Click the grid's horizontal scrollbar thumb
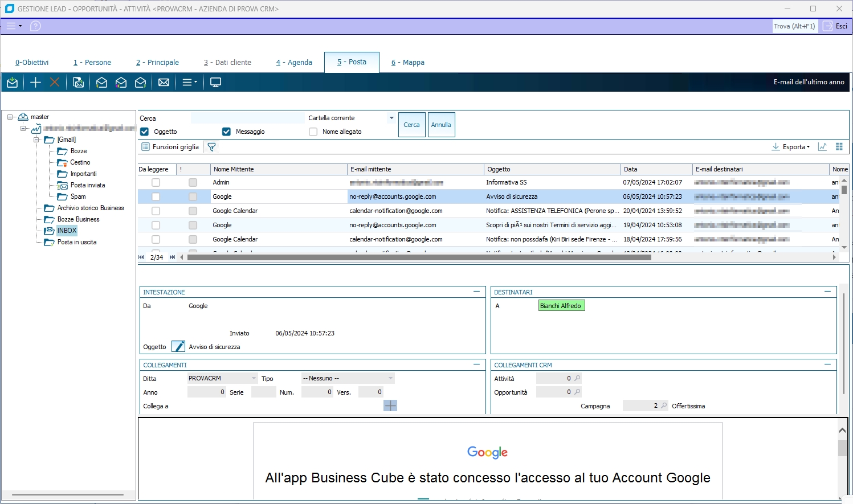The height and width of the screenshot is (504, 853). click(x=419, y=257)
